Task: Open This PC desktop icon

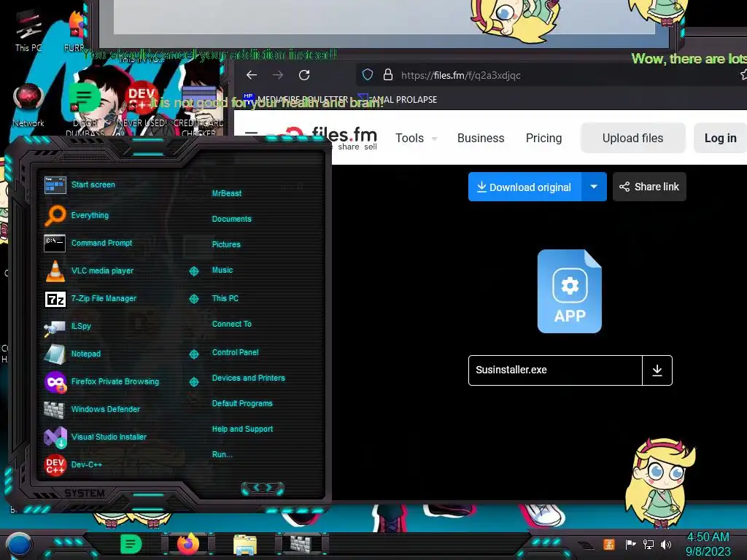Action: click(28, 31)
